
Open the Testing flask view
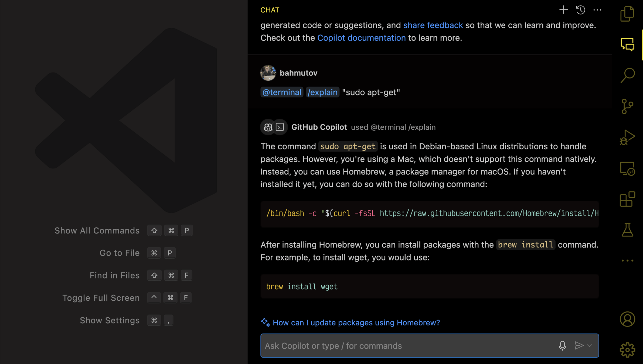(x=627, y=230)
